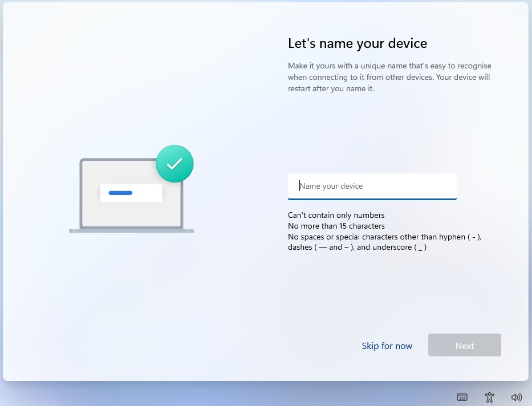
Task: Click 'No more than 15 characters' rule
Action: 336,226
